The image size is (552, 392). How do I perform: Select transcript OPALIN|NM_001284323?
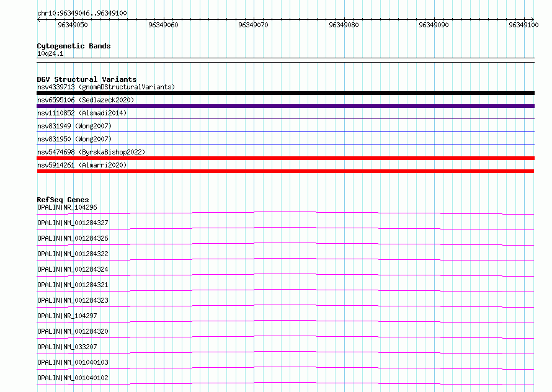point(73,300)
